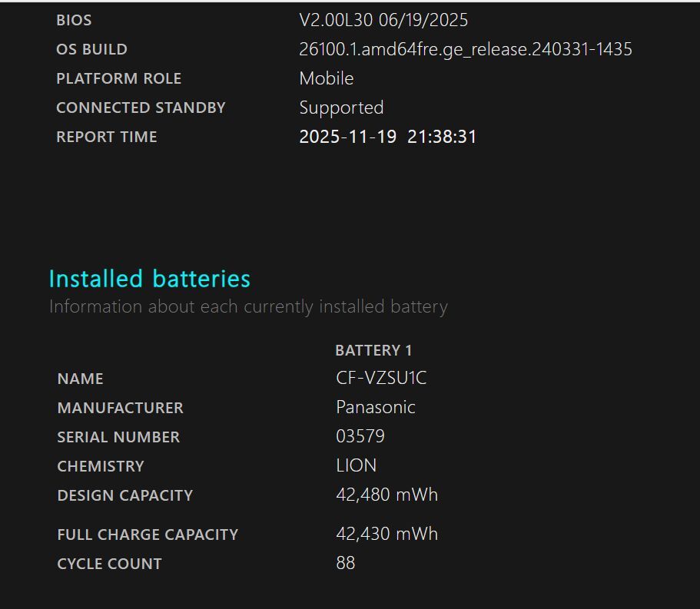Screen dimensions: 700x609
Task: Click the OS build number text
Action: [465, 49]
